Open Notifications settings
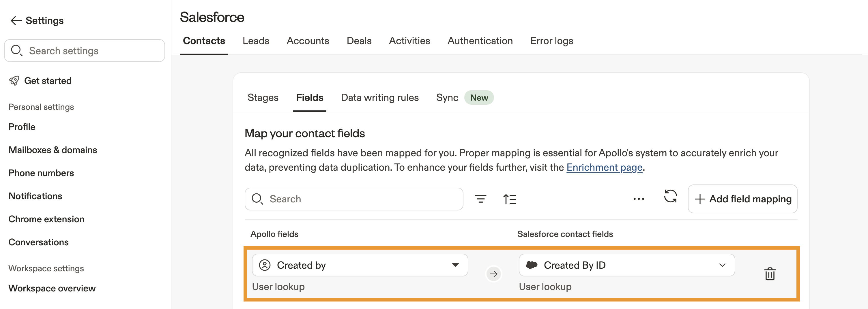The image size is (868, 309). 35,196
